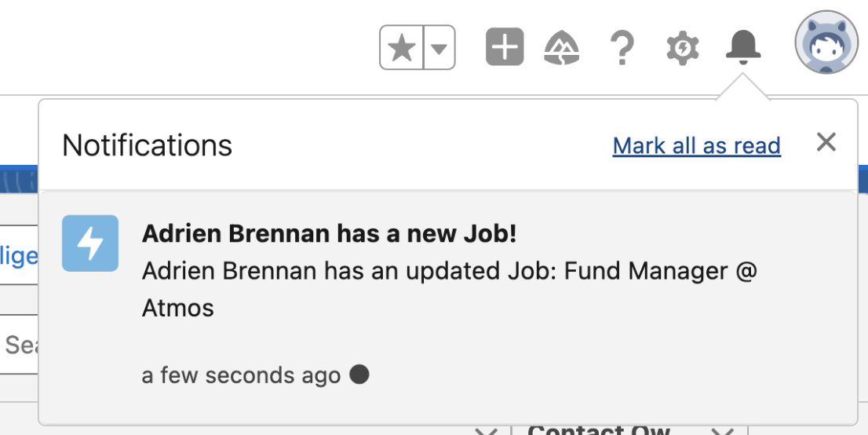
Task: Expand the Contact Owner column dropdown chevron
Action: click(x=722, y=430)
